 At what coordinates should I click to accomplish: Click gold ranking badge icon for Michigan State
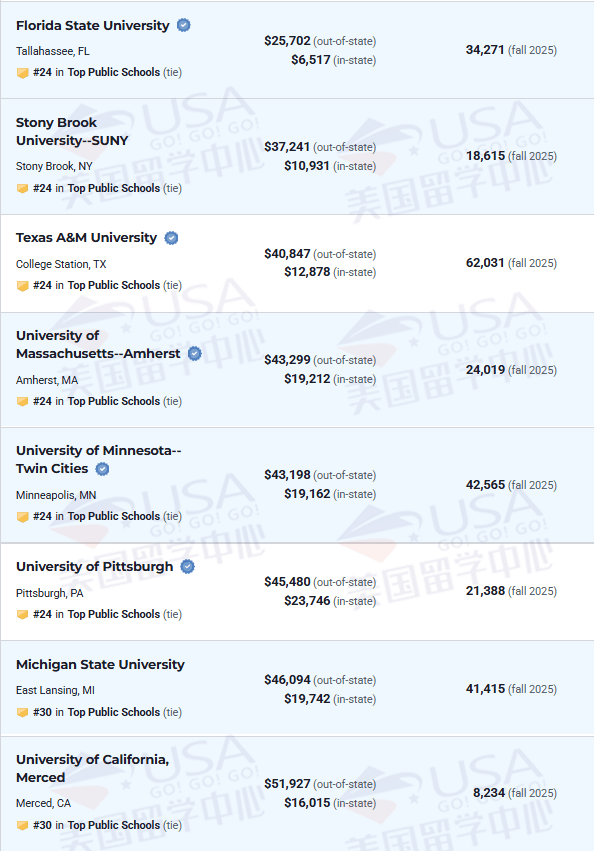(22, 712)
